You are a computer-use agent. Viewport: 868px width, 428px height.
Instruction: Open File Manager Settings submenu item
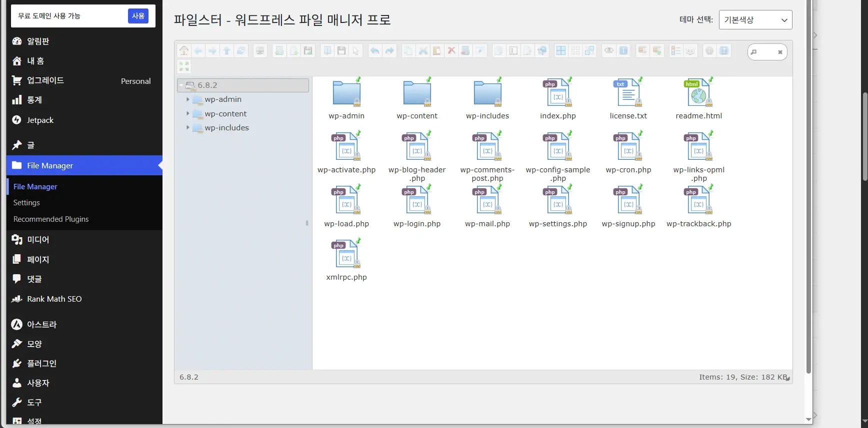[x=26, y=203]
